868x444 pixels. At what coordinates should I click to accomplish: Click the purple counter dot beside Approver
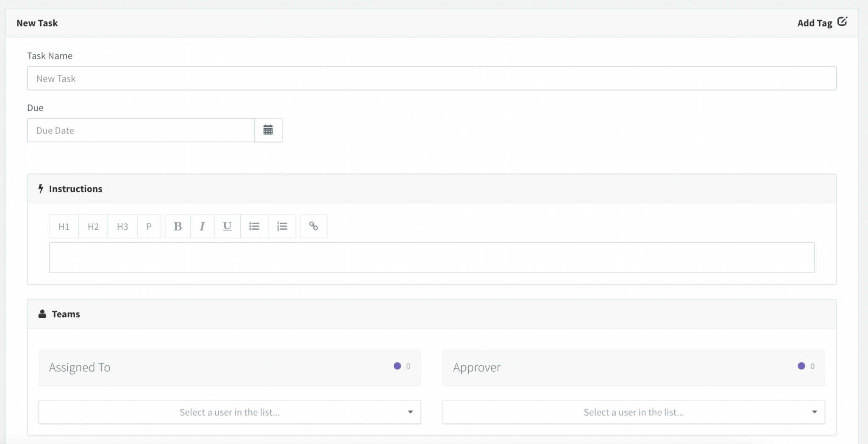[801, 366]
